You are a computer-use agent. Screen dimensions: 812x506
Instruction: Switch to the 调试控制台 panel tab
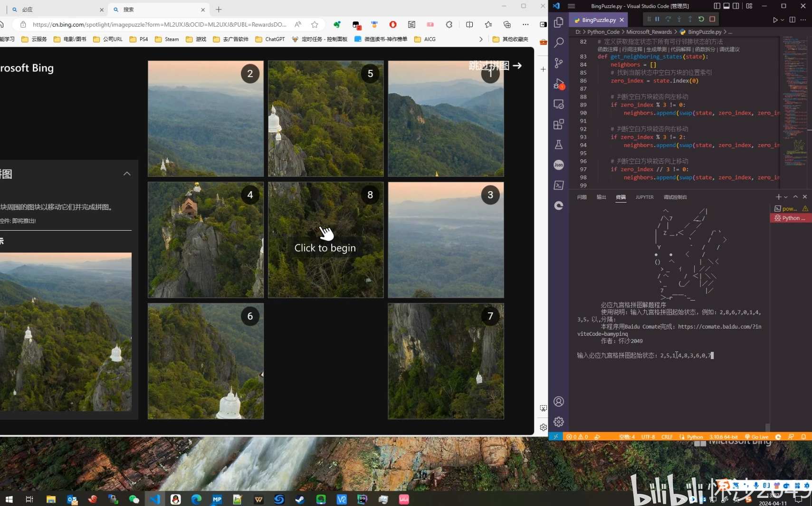click(675, 197)
